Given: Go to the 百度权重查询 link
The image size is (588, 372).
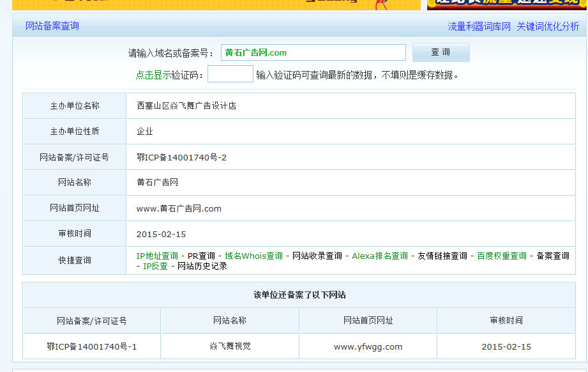Looking at the screenshot, I should pyautogui.click(x=502, y=256).
